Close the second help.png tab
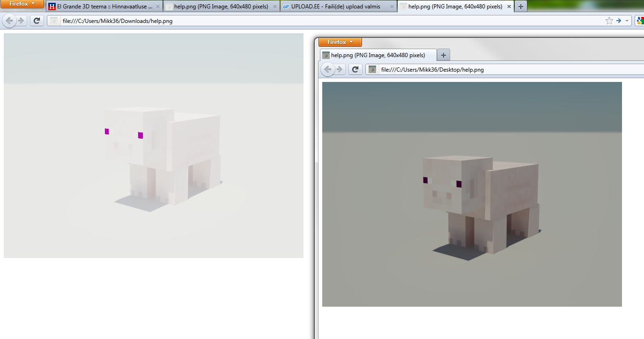The width and height of the screenshot is (644, 339). [x=275, y=7]
